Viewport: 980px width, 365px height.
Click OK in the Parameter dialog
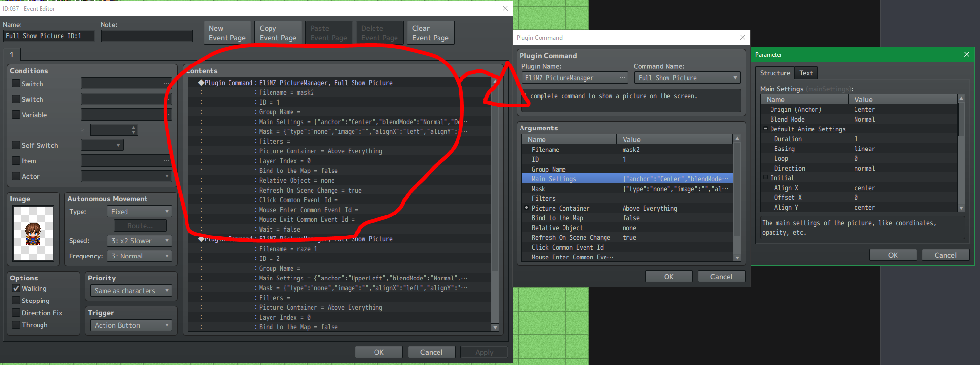click(893, 255)
